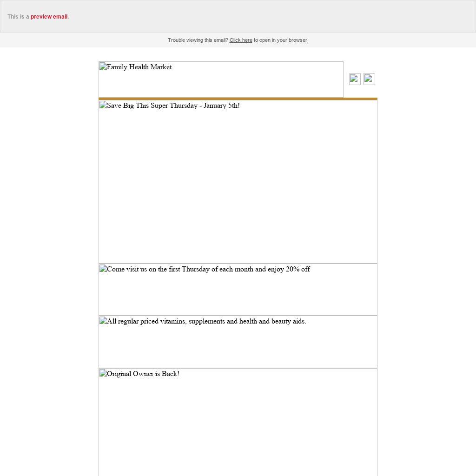
Task: Click the gold divider bar under the header
Action: pos(238,99)
